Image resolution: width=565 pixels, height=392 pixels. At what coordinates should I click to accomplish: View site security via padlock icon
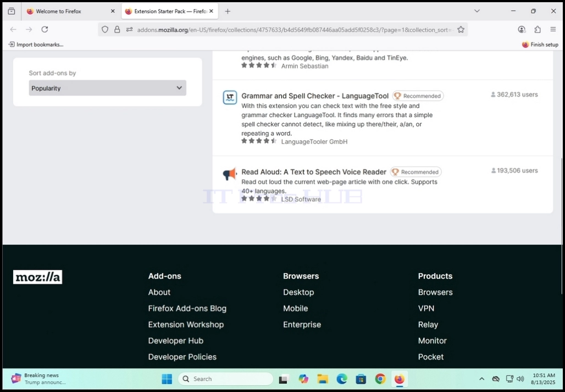click(x=117, y=30)
